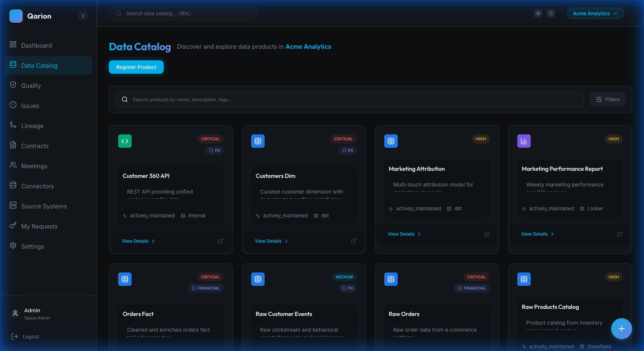The height and width of the screenshot is (351, 644).
Task: Click the floating plus action button
Action: tap(621, 329)
